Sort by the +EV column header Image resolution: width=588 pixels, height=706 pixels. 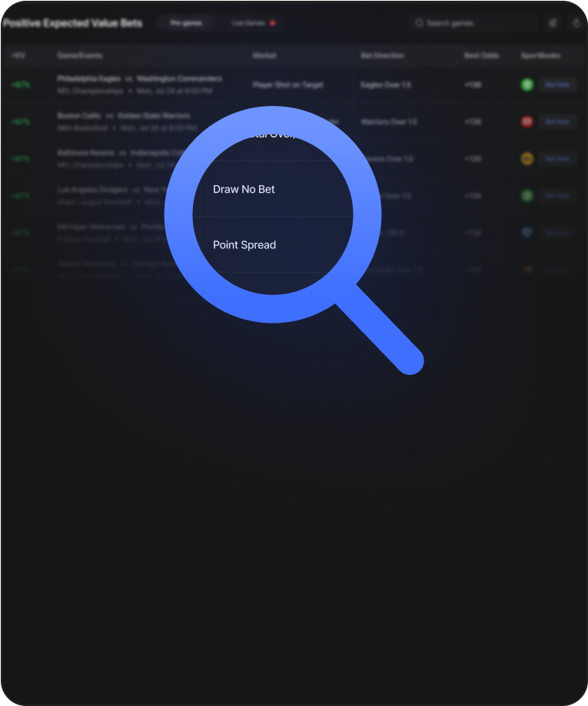(18, 55)
